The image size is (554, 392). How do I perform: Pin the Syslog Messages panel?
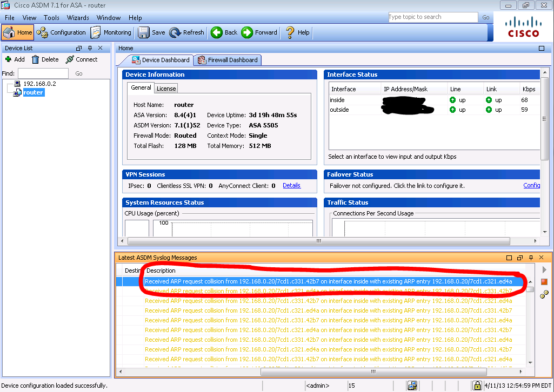tap(531, 258)
